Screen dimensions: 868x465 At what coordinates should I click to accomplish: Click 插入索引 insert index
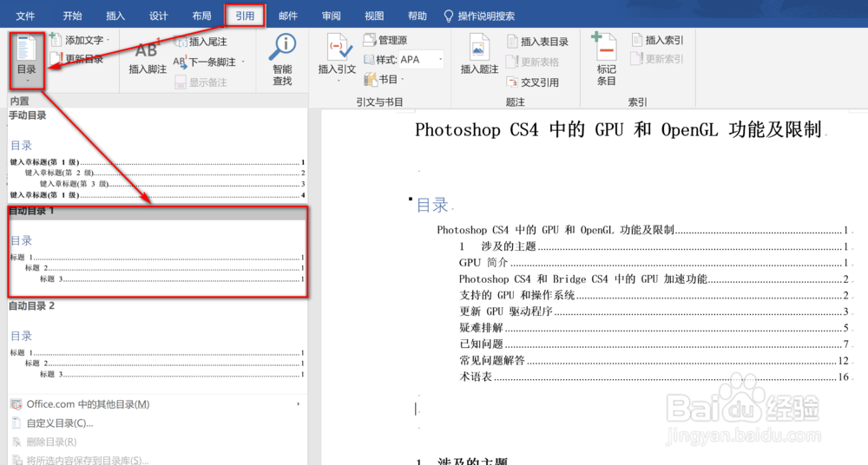point(658,40)
